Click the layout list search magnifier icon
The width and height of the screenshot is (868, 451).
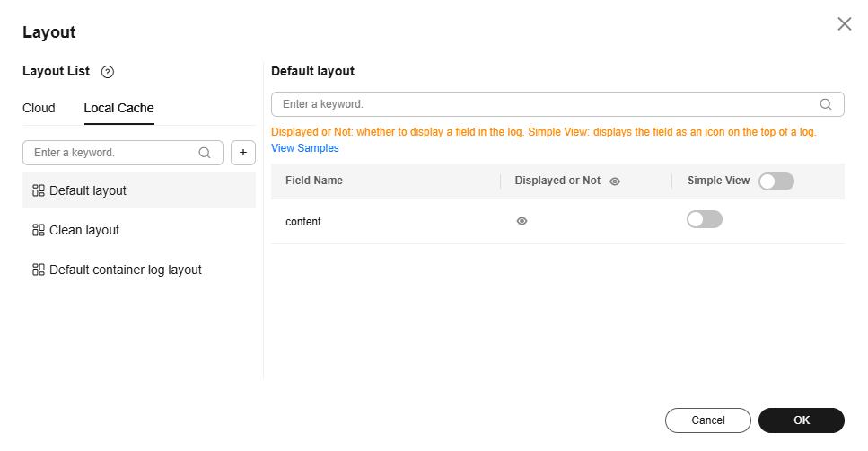[x=205, y=153]
